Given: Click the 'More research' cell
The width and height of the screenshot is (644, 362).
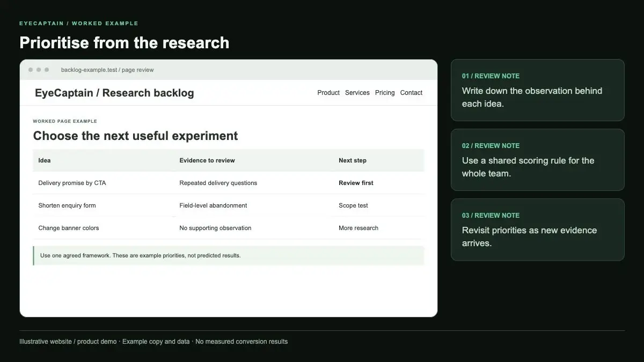Looking at the screenshot, I should click(358, 228).
